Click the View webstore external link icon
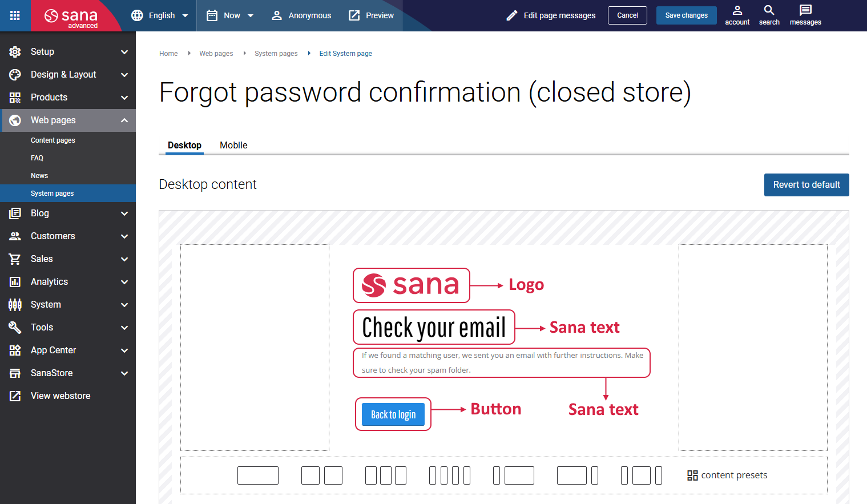Screen dimensions: 867x504 [14, 396]
